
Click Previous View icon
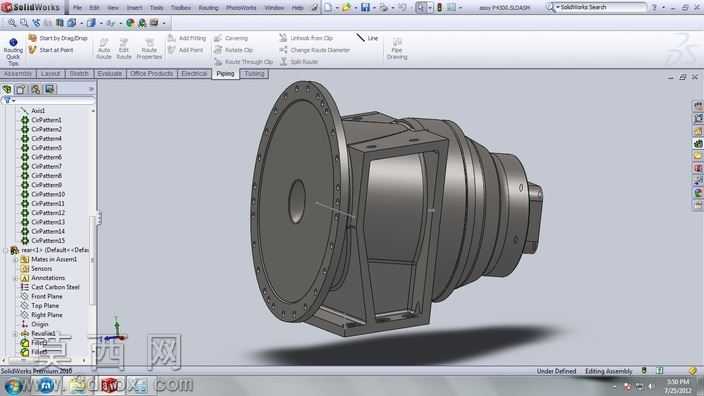36,22
